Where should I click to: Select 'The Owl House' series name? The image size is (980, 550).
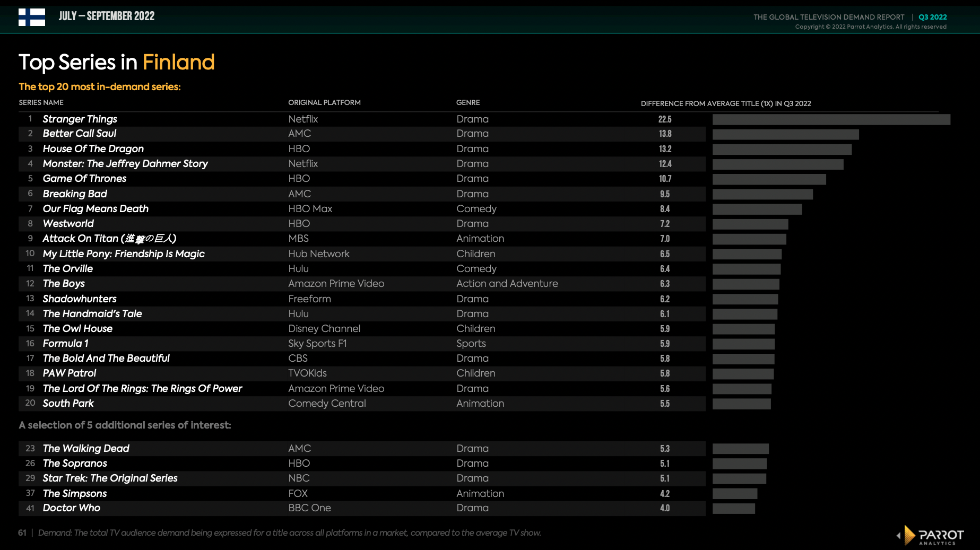77,329
